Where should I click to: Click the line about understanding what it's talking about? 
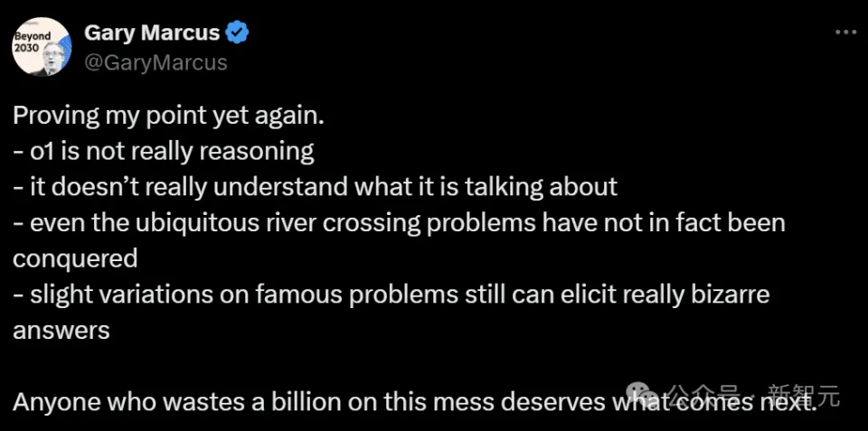point(315,187)
